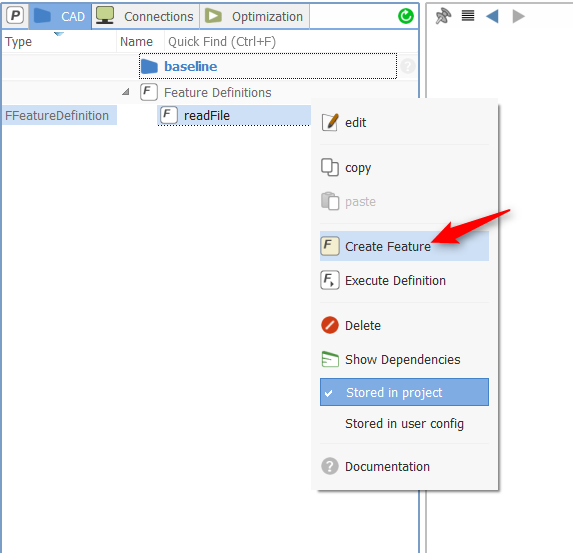This screenshot has width=573, height=553.
Task: Open Documentation from the context menu
Action: click(404, 466)
